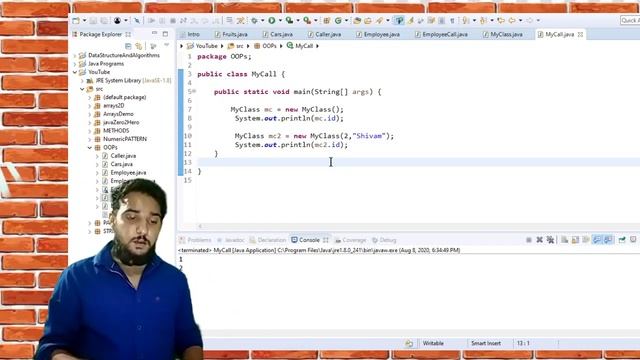Switch to the Employee.java editor tab

tap(378, 34)
